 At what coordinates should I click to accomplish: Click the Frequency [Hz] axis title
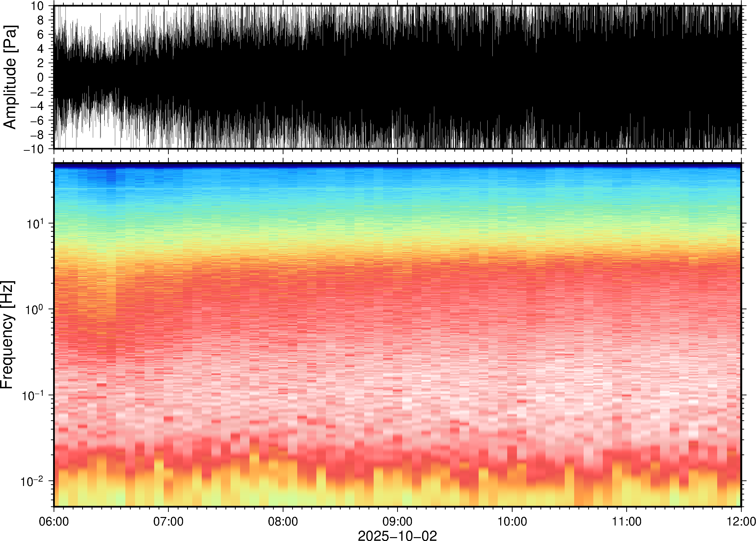point(7,334)
